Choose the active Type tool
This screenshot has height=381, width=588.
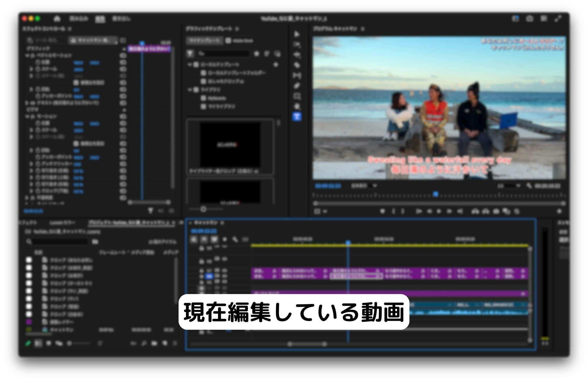click(x=297, y=117)
